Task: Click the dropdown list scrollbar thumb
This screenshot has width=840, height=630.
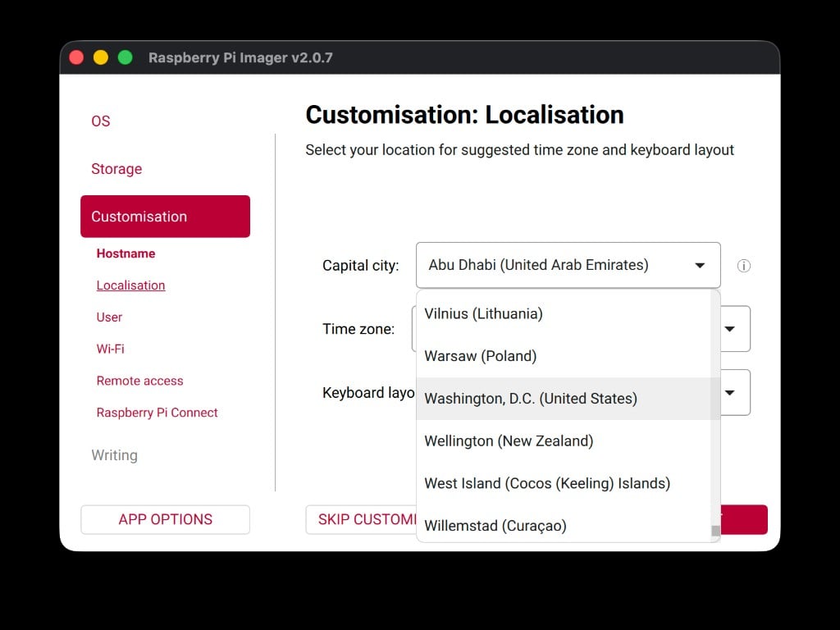Action: point(715,531)
